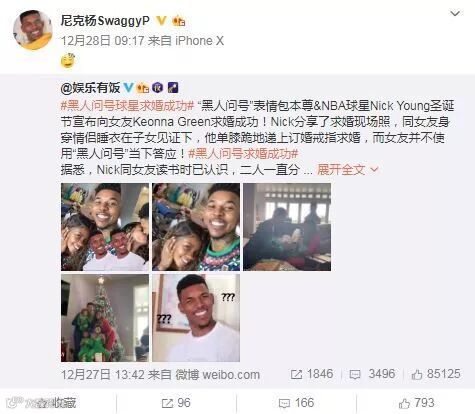Open the @娱乐有饭 account link
This screenshot has height=414, width=475.
point(90,88)
